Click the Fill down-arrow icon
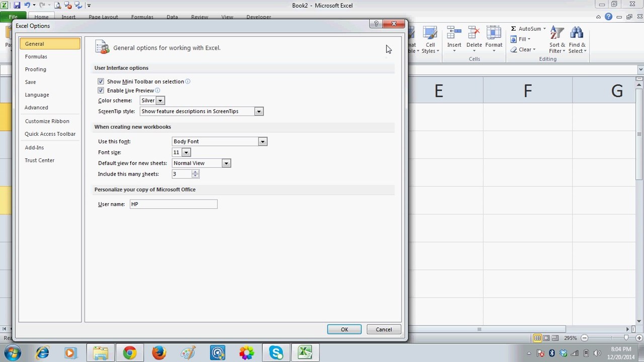 [x=513, y=39]
